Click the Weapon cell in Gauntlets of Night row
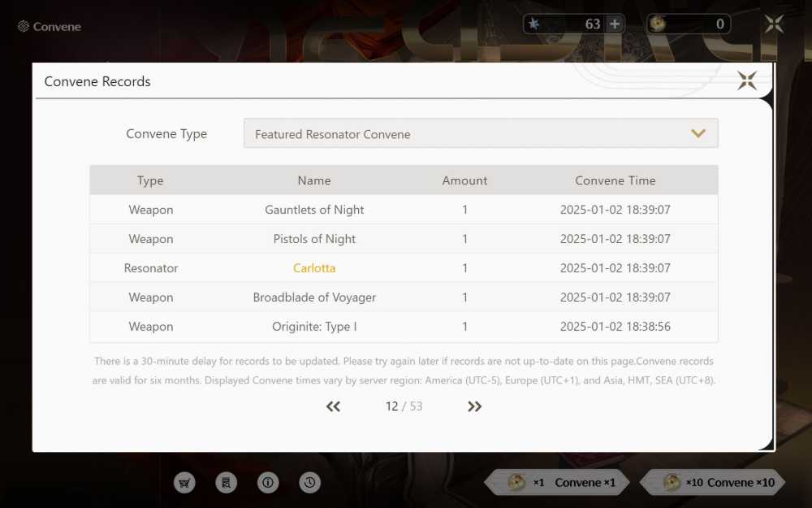The width and height of the screenshot is (812, 508). 151,210
